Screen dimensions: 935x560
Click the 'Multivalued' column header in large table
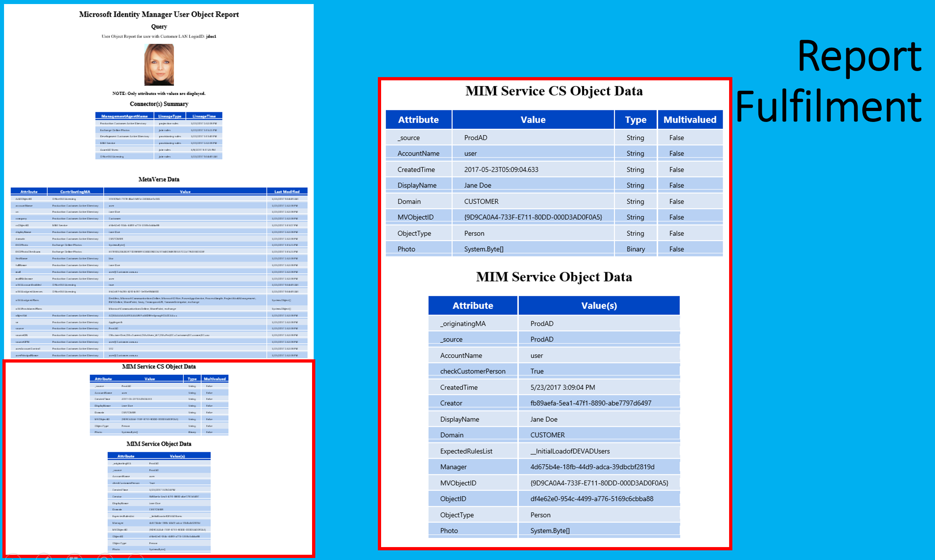(690, 120)
